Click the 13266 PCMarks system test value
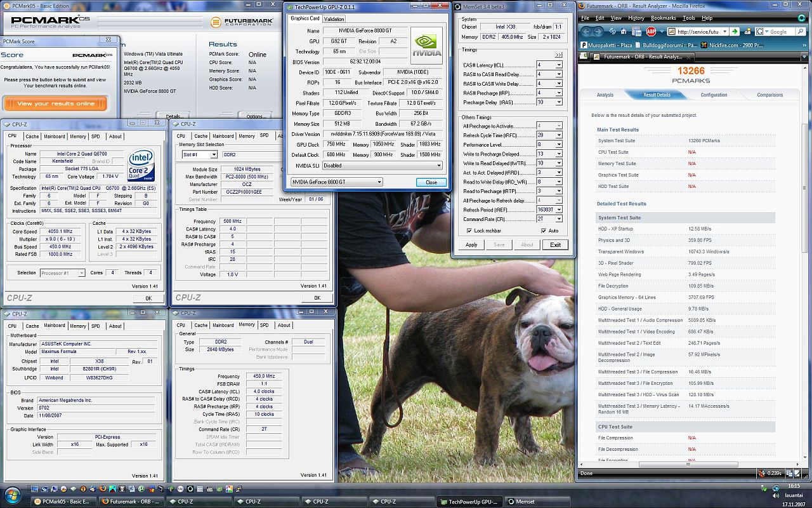The width and height of the screenshot is (812, 508). click(x=703, y=140)
